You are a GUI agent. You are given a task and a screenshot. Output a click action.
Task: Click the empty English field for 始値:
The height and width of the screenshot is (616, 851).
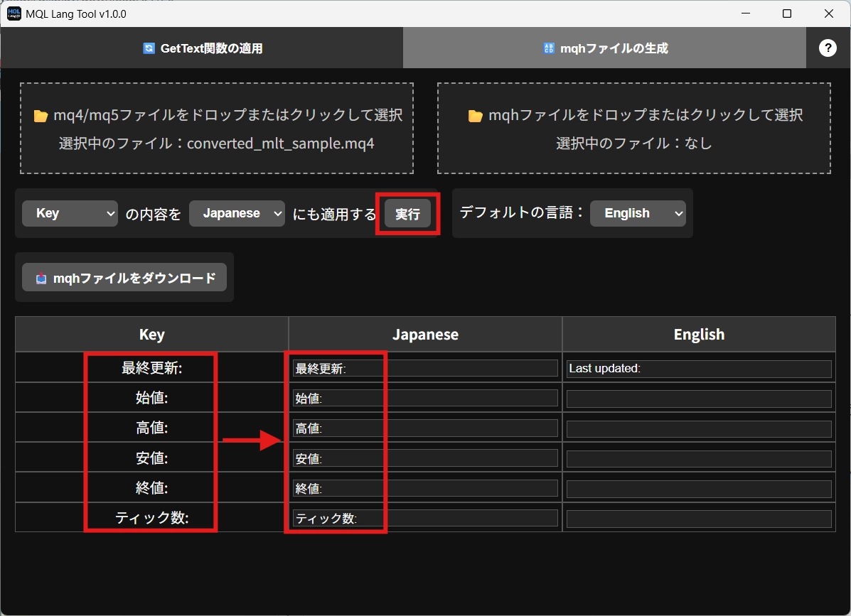tap(698, 399)
